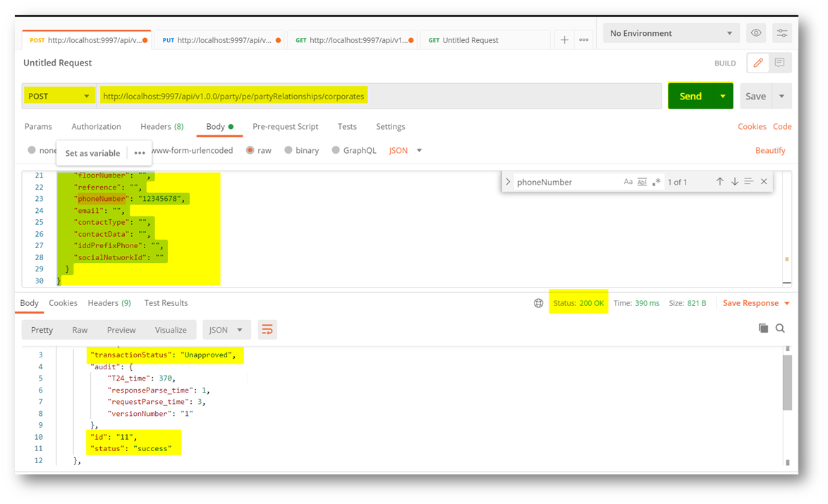Click the Beautify link
The image size is (828, 504).
pyautogui.click(x=770, y=151)
